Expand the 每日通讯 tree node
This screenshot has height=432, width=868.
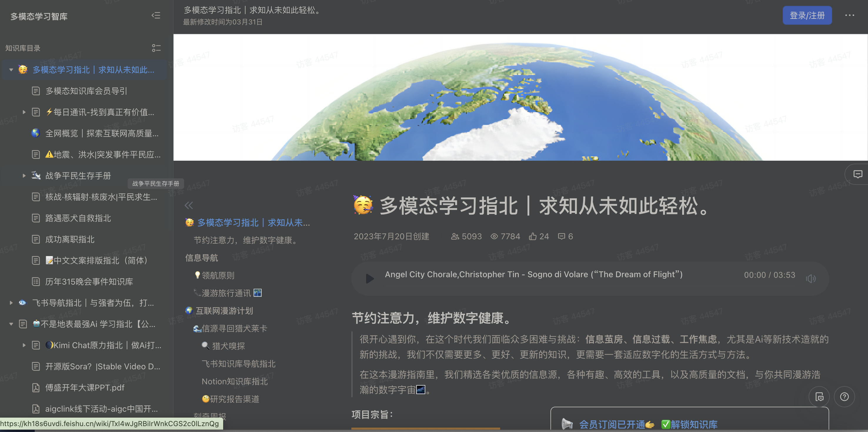click(x=24, y=112)
